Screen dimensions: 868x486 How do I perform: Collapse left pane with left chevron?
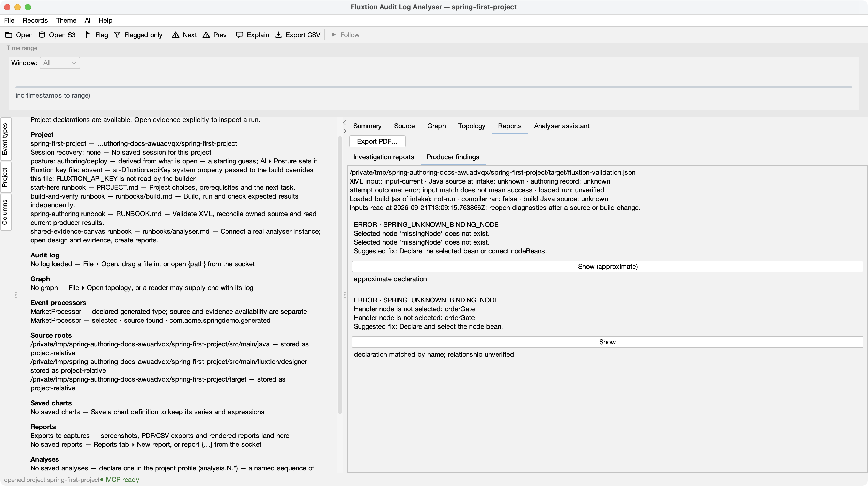[x=344, y=123]
